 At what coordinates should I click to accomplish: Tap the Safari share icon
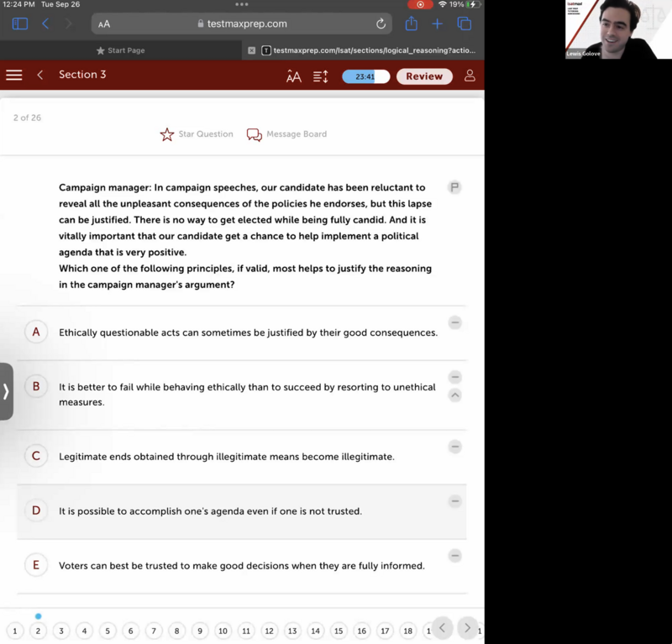(x=412, y=24)
